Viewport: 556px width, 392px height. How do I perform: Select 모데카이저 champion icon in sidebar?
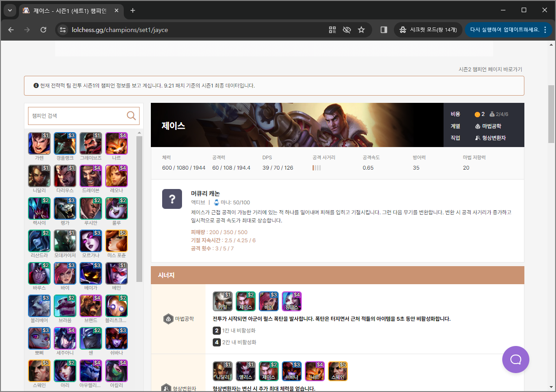(x=65, y=241)
